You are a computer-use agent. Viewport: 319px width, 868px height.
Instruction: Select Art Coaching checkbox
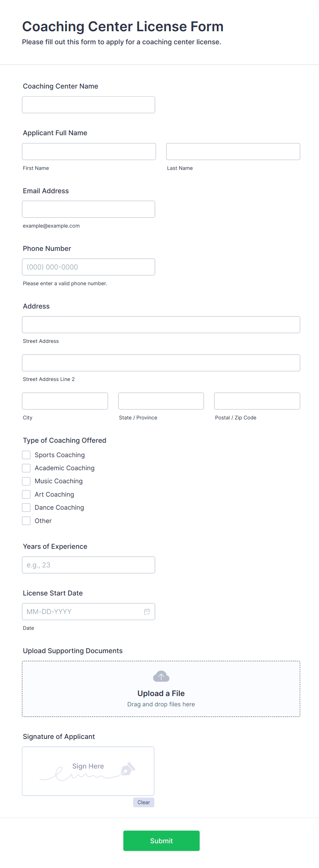[26, 494]
